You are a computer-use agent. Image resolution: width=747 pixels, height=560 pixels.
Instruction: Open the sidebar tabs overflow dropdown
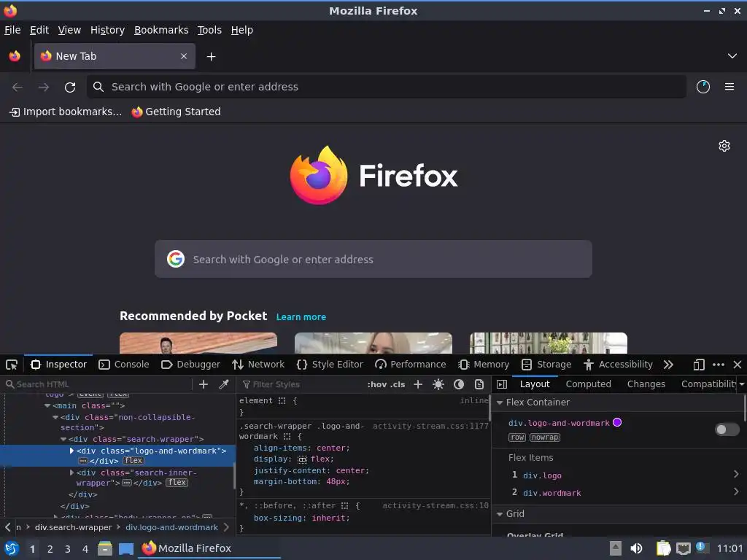click(x=742, y=384)
